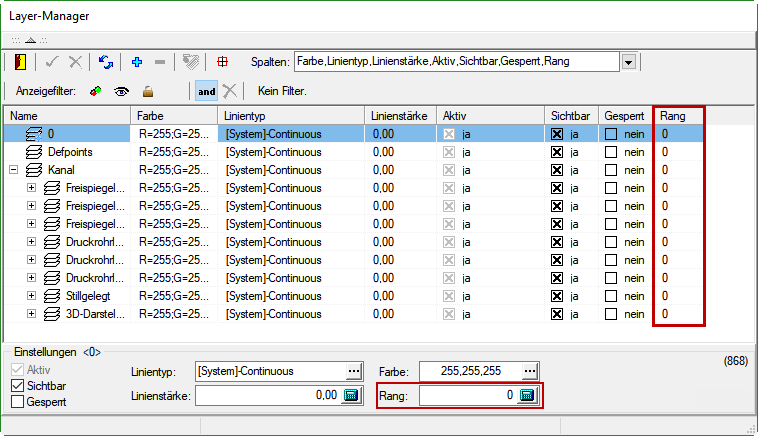This screenshot has height=436, width=758.
Task: Open calculator for Rang field
Action: tap(527, 395)
